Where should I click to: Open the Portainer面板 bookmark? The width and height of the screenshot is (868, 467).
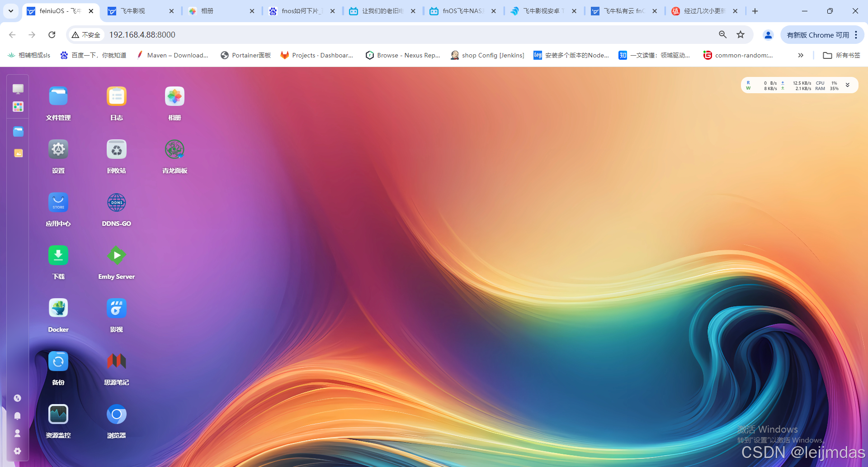click(x=245, y=55)
